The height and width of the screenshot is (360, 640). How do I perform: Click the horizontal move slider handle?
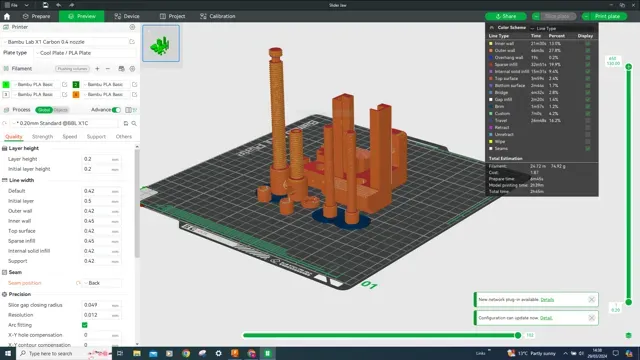coord(518,335)
